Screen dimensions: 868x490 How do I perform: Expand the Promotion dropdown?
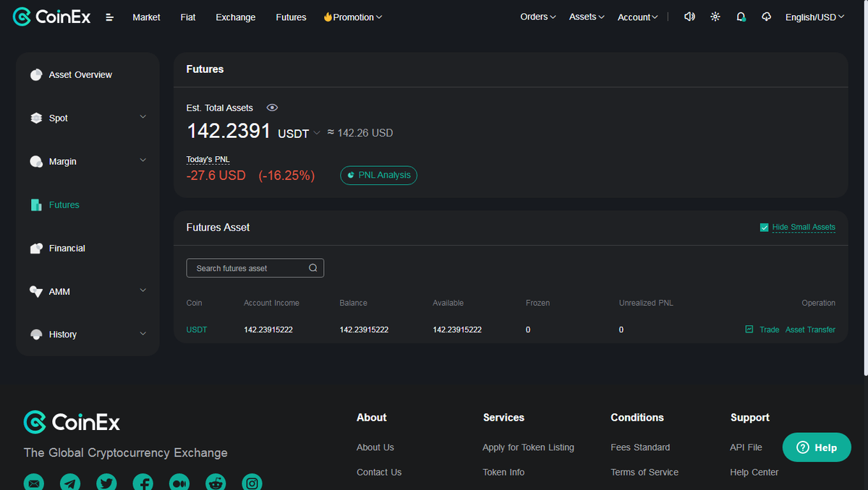click(353, 17)
